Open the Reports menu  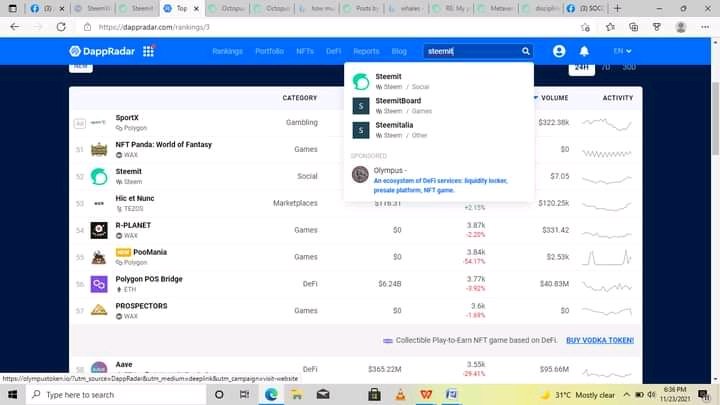pos(366,51)
